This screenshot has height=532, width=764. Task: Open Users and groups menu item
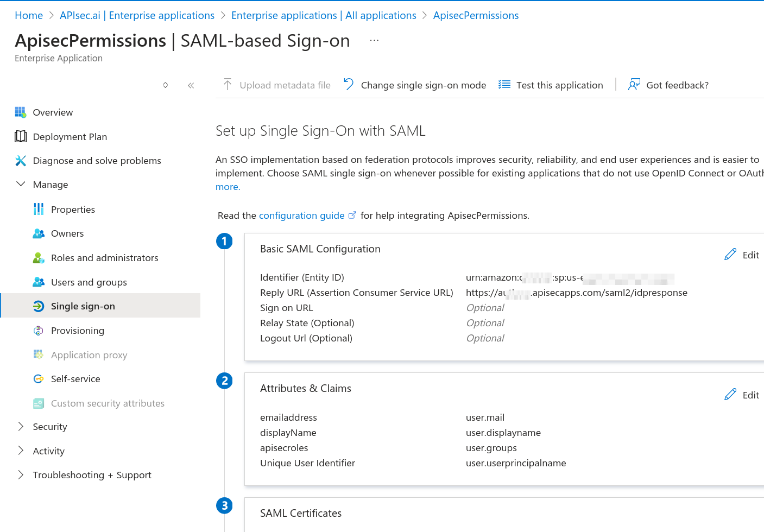pyautogui.click(x=89, y=282)
